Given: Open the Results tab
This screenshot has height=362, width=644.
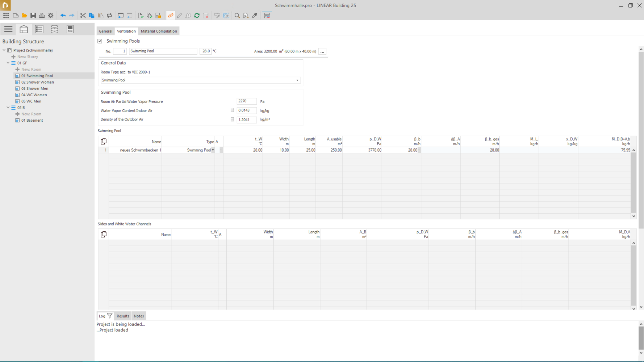Looking at the screenshot, I should [x=123, y=316].
